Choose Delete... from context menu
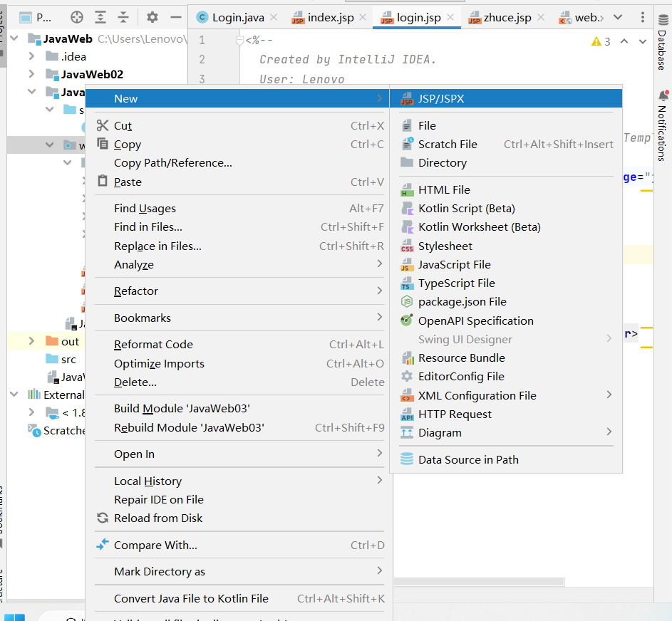Screen dimensions: 672x621 (237, 382)
